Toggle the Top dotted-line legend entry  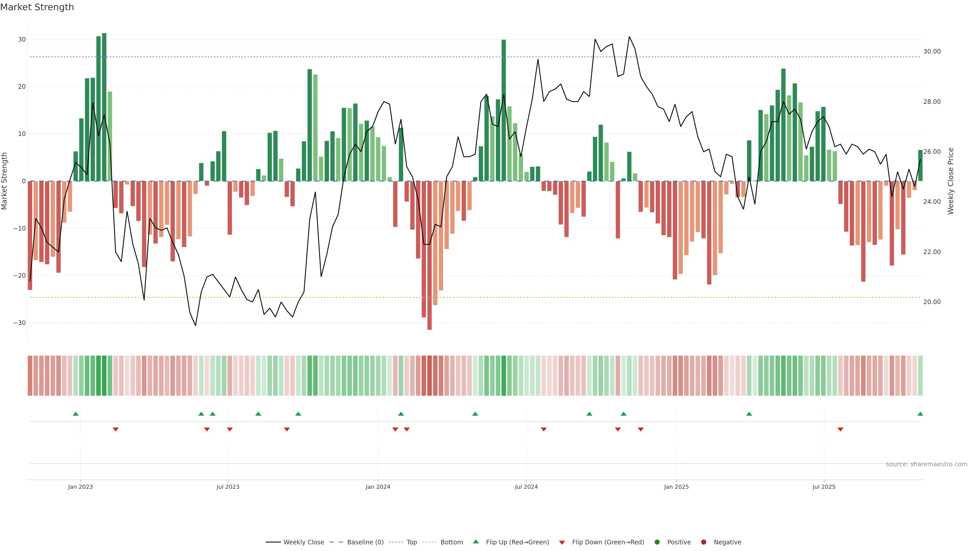(412, 542)
